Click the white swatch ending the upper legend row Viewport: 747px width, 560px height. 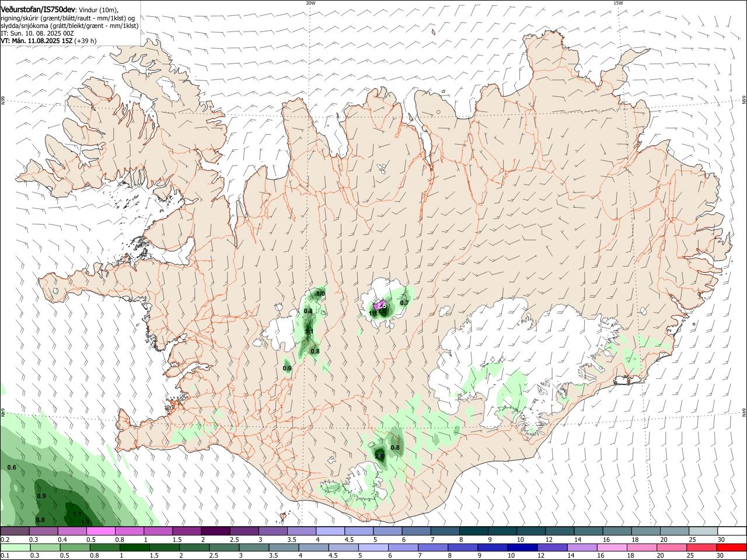[x=732, y=531]
